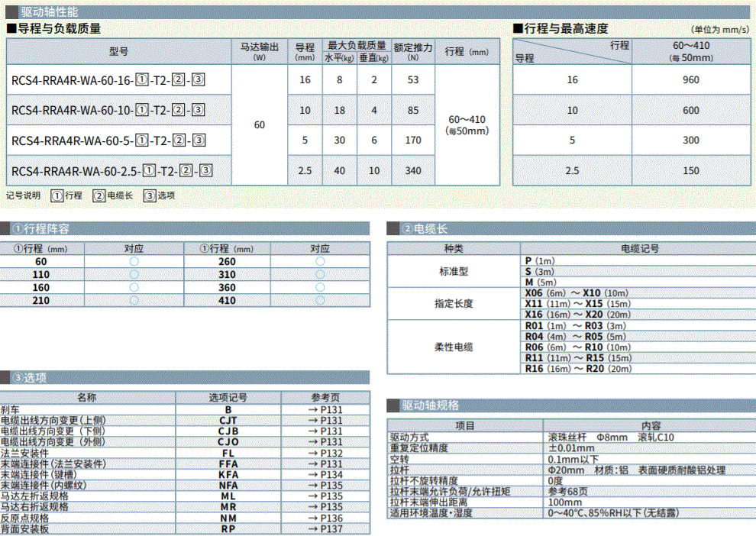Image resolution: width=756 pixels, height=536 pixels.
Task: Select model RCS4-RRA4R-WA-60-10 in the table
Action: tap(108, 111)
